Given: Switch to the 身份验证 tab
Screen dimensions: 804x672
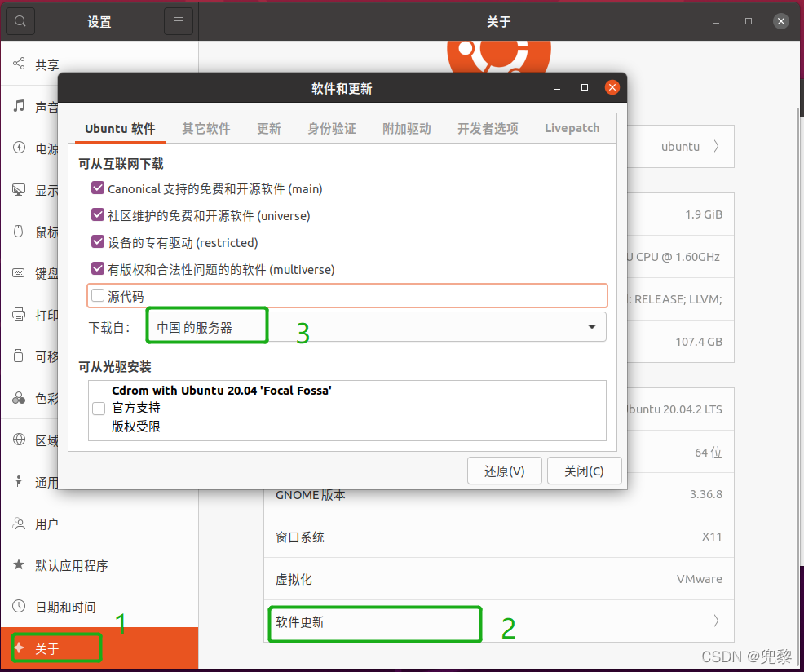Looking at the screenshot, I should tap(332, 128).
